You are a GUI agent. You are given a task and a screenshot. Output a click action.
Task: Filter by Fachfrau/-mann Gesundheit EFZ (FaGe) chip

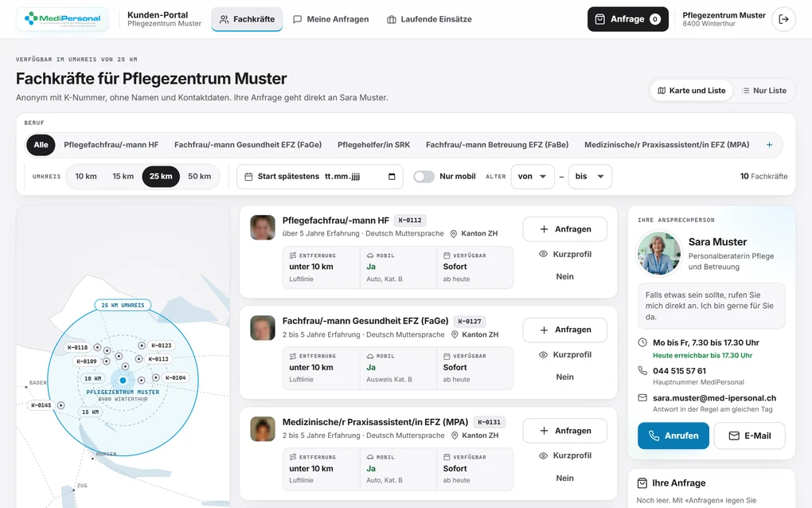point(248,145)
